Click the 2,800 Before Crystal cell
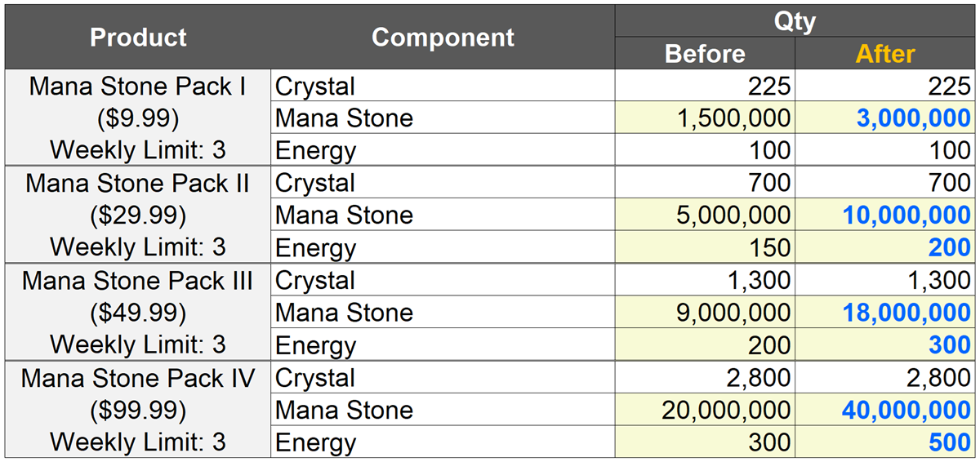Image resolution: width=980 pixels, height=462 pixels. coord(705,377)
